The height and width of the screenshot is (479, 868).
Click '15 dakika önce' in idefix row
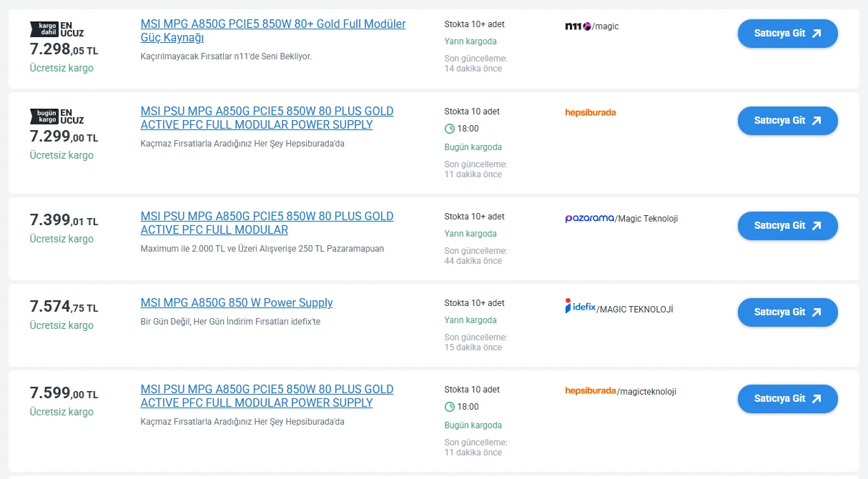[x=473, y=347]
